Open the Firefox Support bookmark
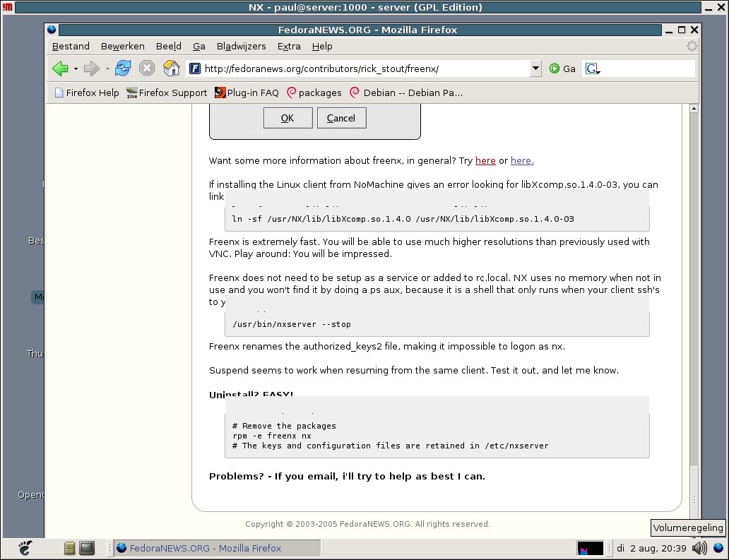The height and width of the screenshot is (560, 729). (167, 93)
